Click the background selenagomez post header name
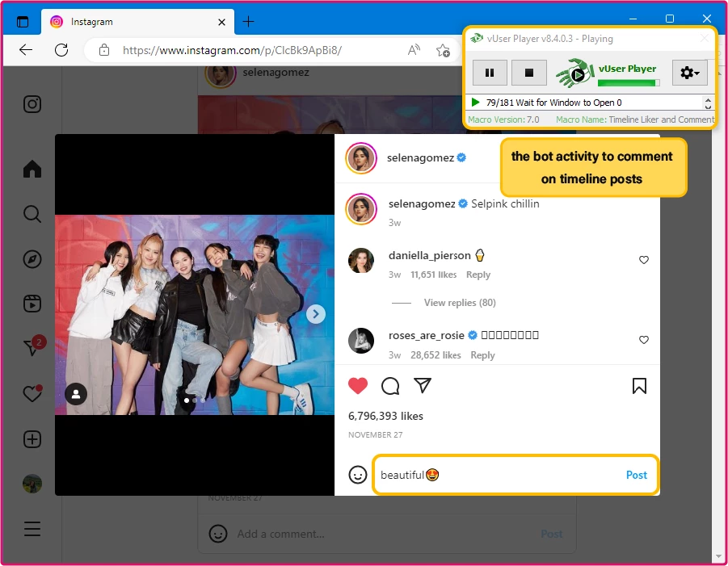The image size is (728, 566). [276, 73]
